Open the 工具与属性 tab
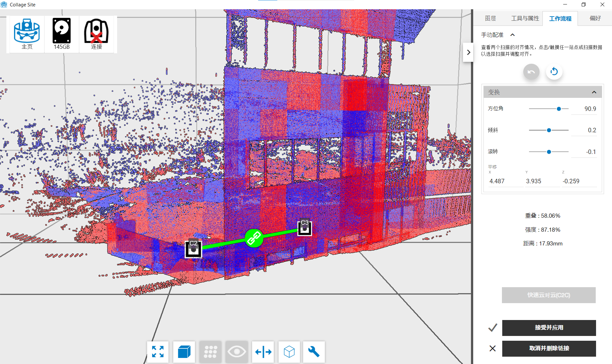The height and width of the screenshot is (364, 612). pos(525,18)
